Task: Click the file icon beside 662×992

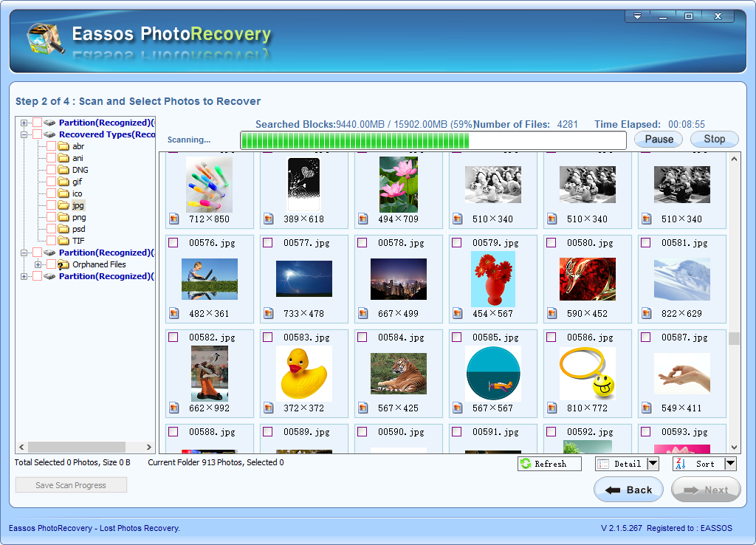Action: click(x=174, y=408)
